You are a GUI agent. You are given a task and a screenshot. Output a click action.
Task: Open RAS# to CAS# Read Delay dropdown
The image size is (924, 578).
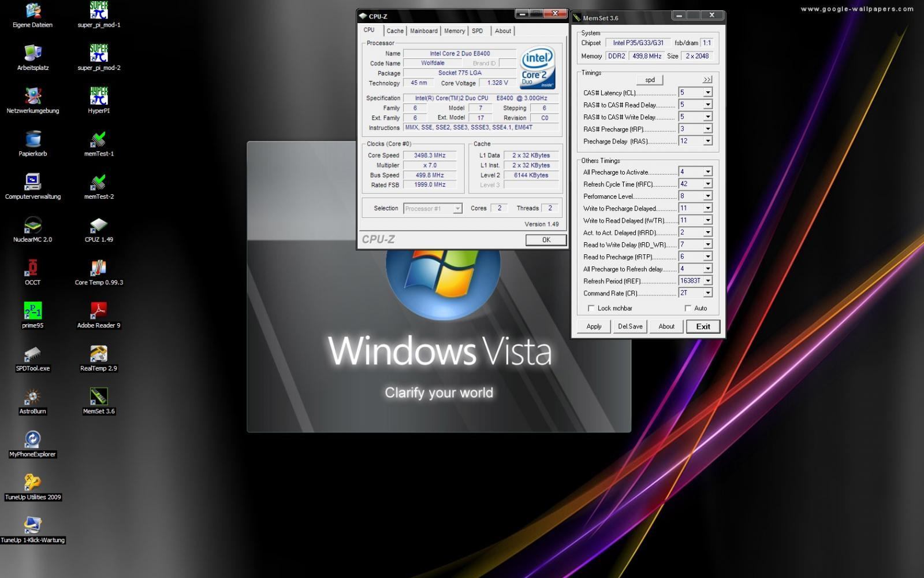click(707, 105)
